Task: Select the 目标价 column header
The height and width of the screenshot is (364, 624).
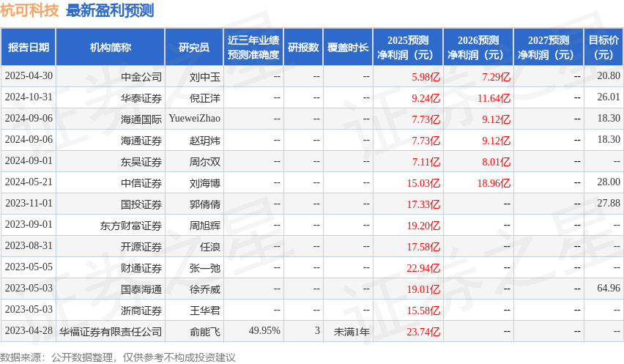Action: 604,48
